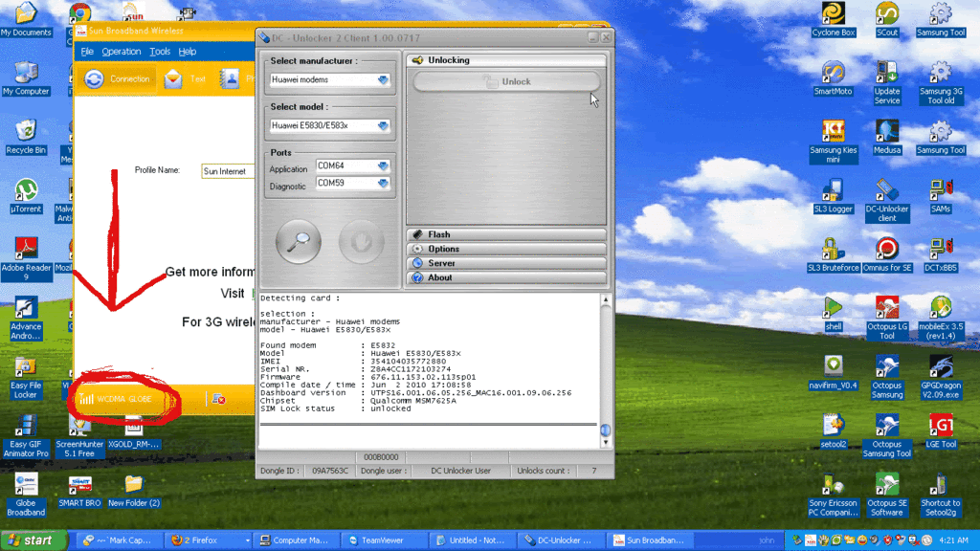Screen dimensions: 980x551
Task: Open the DC-Unlocker client desktop shortcut
Action: (x=886, y=190)
